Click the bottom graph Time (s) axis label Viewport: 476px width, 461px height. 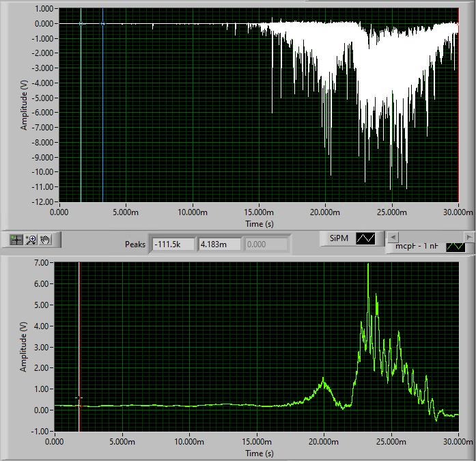[x=260, y=453]
